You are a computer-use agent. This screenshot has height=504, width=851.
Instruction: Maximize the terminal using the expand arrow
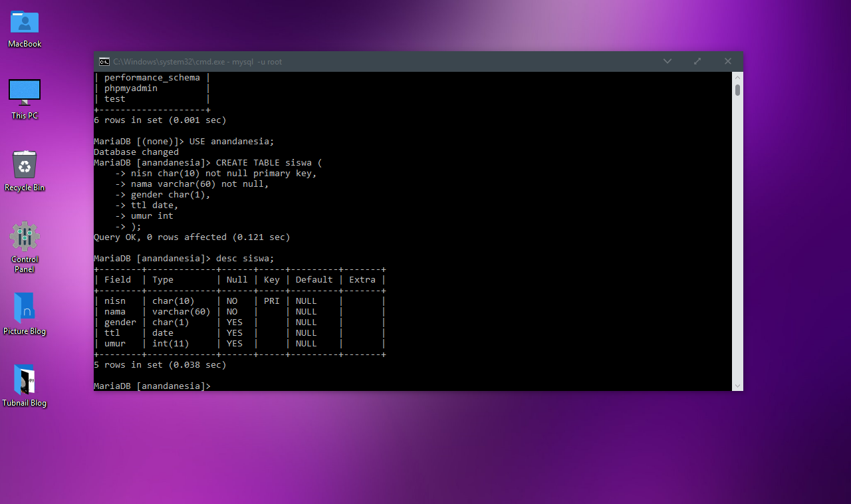pos(697,61)
